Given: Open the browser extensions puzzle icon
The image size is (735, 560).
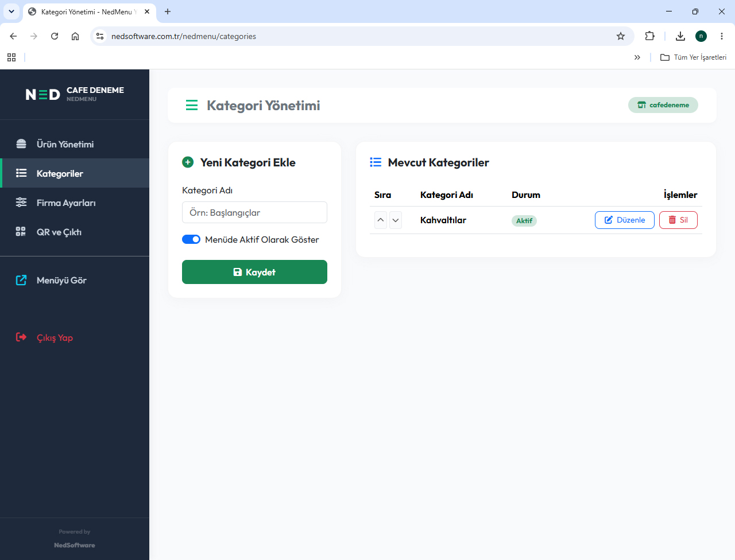Looking at the screenshot, I should [x=649, y=36].
